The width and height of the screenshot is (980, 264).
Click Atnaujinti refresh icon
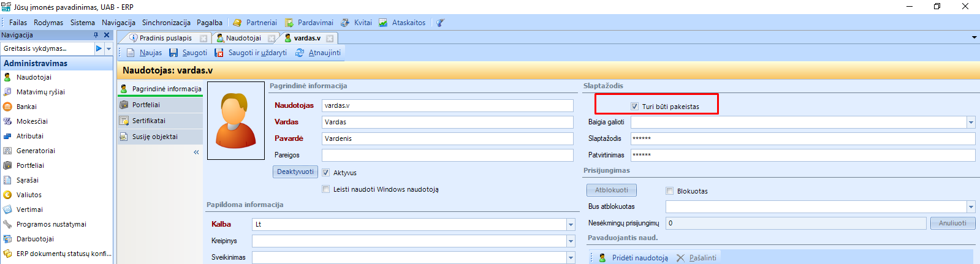coord(300,53)
